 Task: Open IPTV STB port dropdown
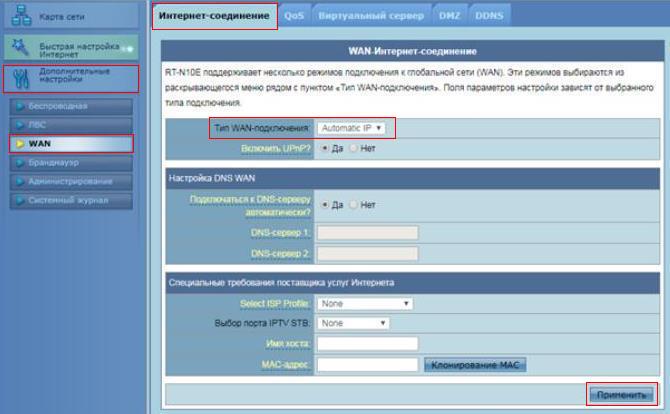(353, 323)
